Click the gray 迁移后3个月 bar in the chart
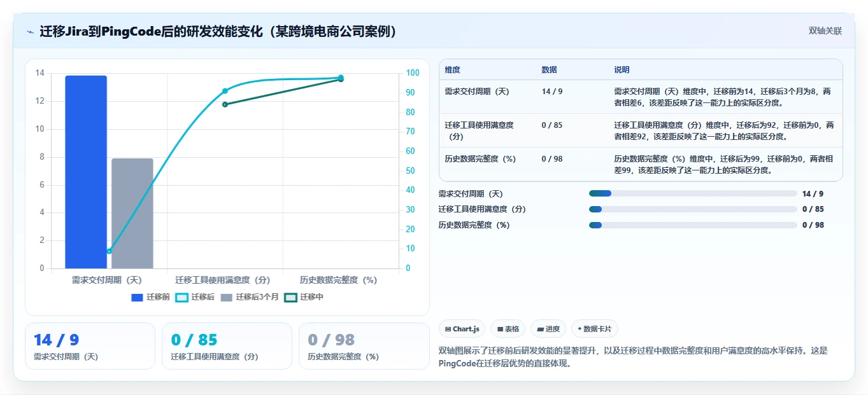This screenshot has width=868, height=395. (x=132, y=213)
